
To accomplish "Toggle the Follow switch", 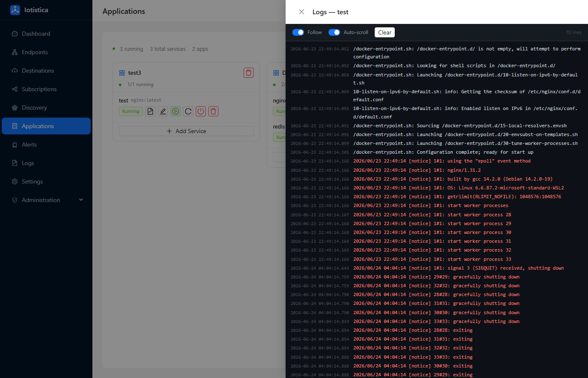I will [x=298, y=32].
